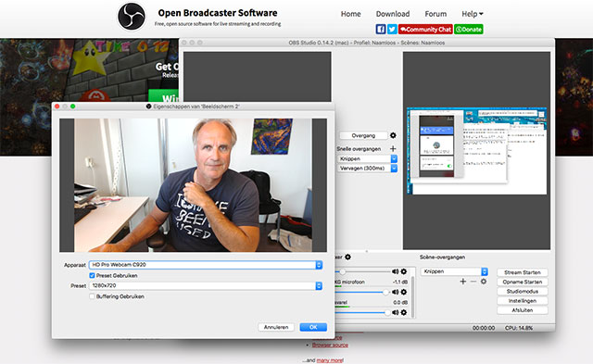Image resolution: width=593 pixels, height=364 pixels.
Task: Open the Preset 1280x720 dropdown
Action: coord(206,286)
